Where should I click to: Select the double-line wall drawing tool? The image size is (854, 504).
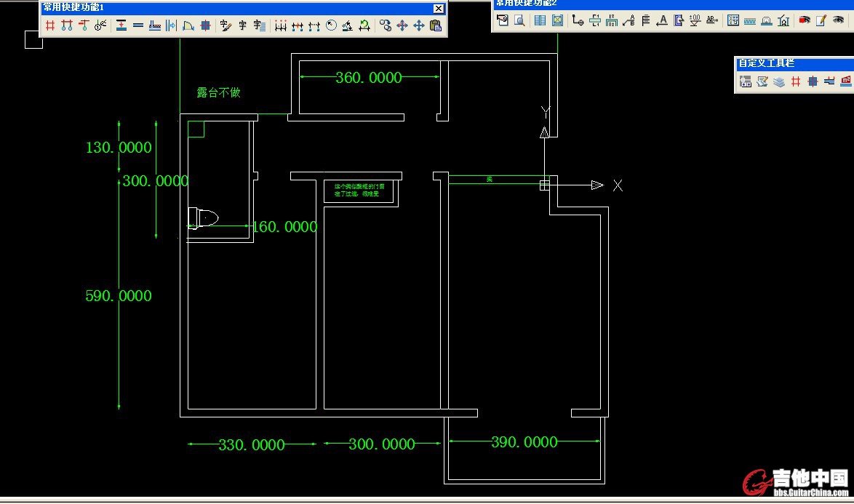coord(138,26)
